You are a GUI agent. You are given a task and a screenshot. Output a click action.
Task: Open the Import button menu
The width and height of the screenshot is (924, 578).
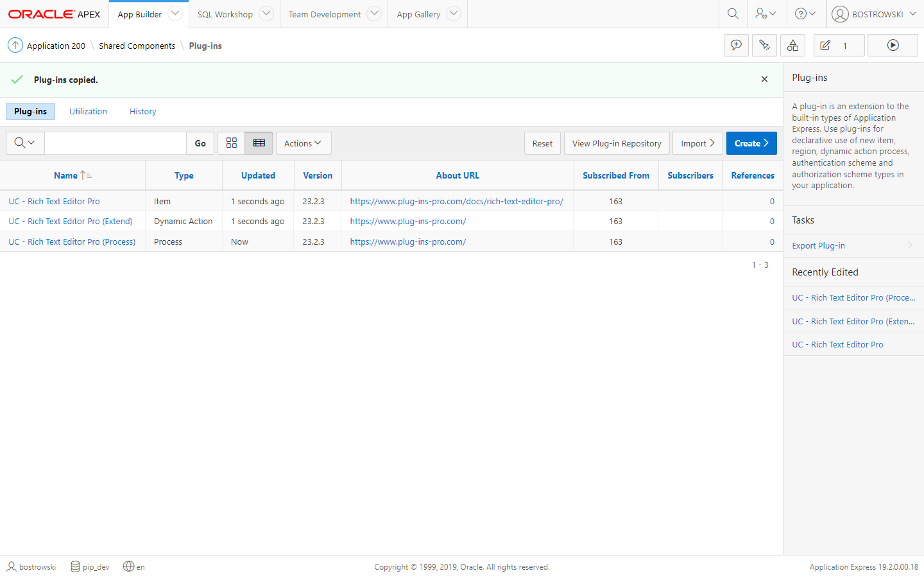pyautogui.click(x=697, y=143)
